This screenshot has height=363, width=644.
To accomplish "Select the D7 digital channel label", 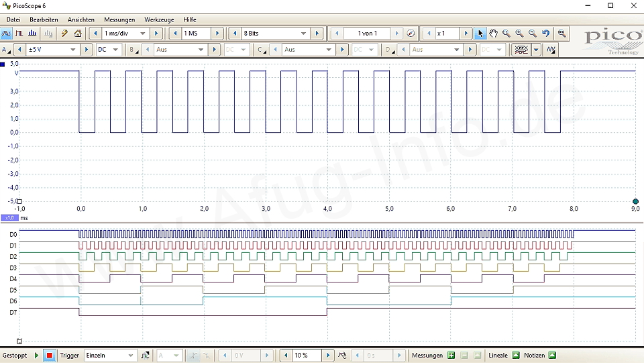I will click(x=13, y=312).
